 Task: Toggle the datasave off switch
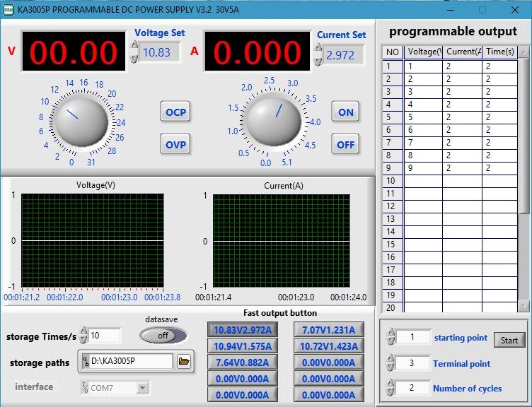163,336
